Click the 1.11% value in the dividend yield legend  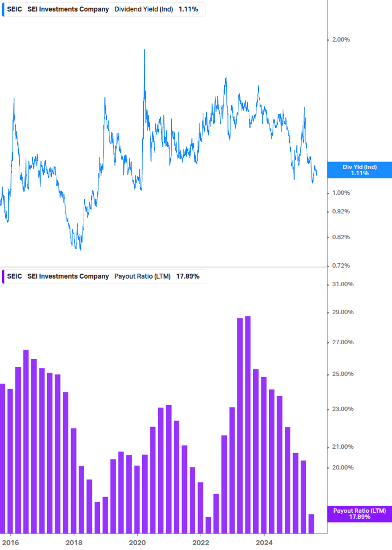pos(189,9)
